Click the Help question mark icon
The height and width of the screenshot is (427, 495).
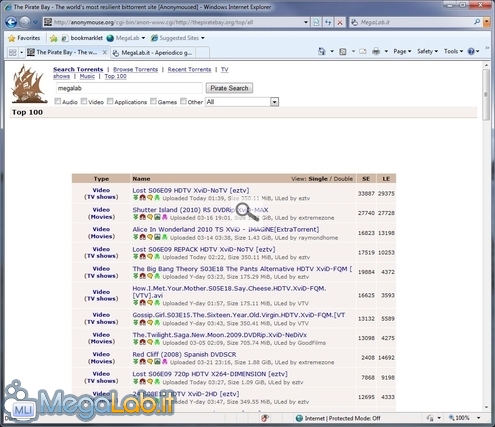(x=471, y=51)
